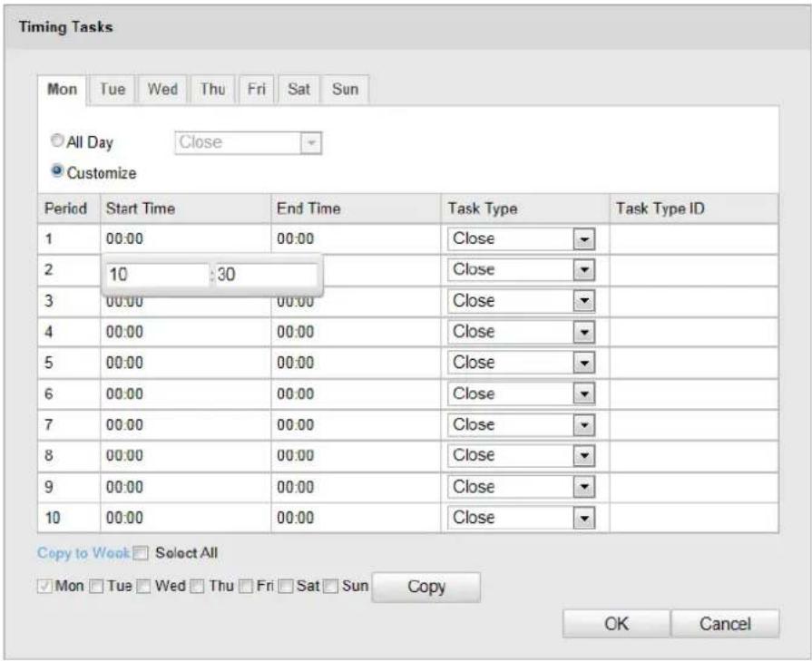Select the Customize radio button

(x=57, y=170)
